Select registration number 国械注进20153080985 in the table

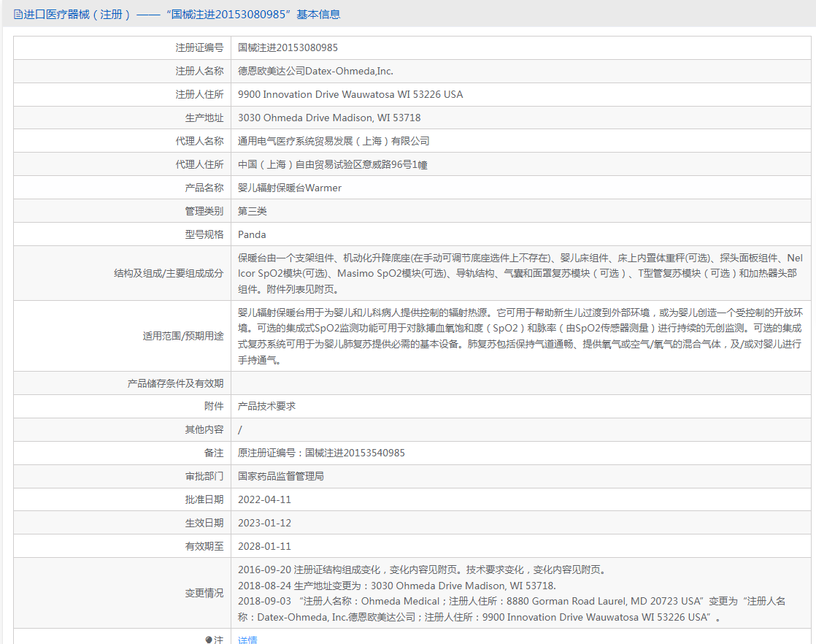click(288, 48)
